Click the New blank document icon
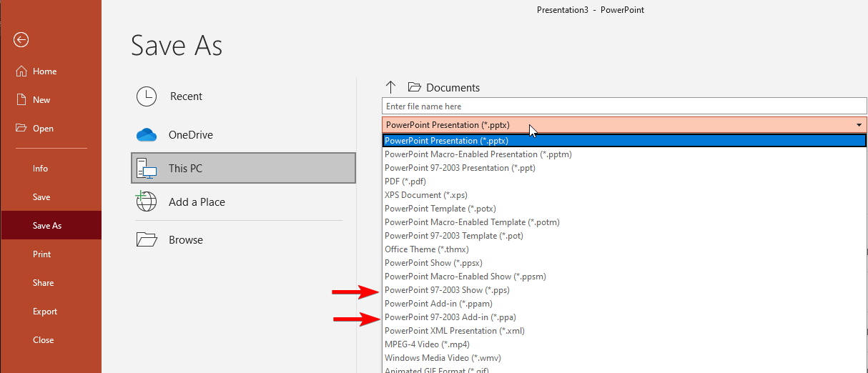The image size is (868, 373). coord(21,99)
